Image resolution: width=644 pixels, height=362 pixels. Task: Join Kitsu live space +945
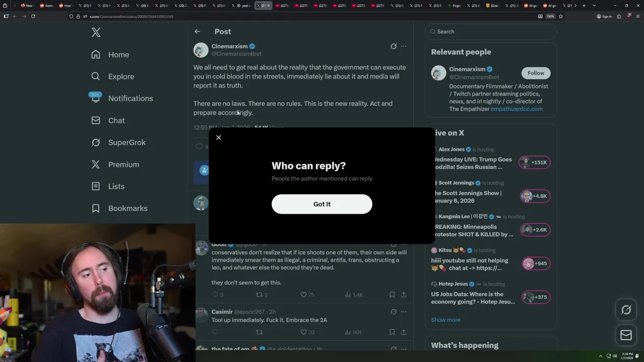coord(536,263)
